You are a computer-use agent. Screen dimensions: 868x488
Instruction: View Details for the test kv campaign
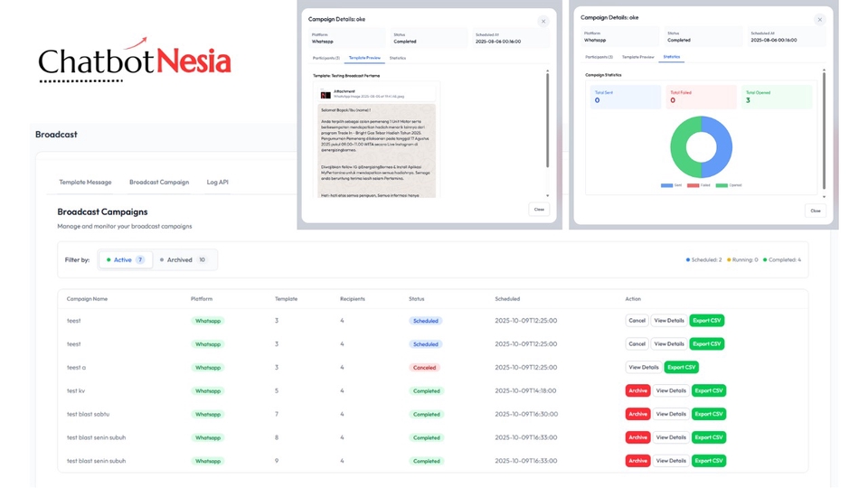tap(671, 391)
